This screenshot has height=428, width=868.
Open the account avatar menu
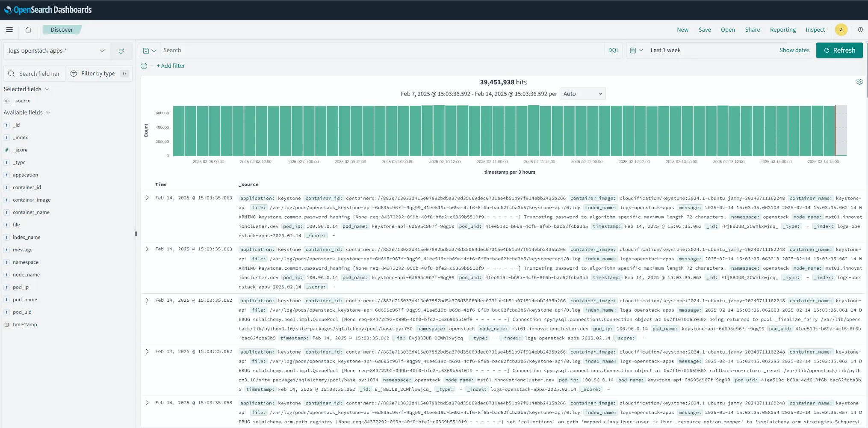(x=841, y=30)
